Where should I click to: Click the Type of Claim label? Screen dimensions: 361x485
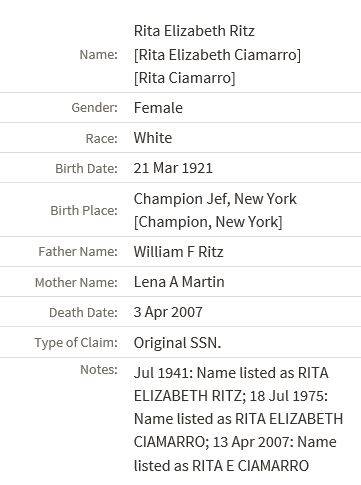(76, 343)
